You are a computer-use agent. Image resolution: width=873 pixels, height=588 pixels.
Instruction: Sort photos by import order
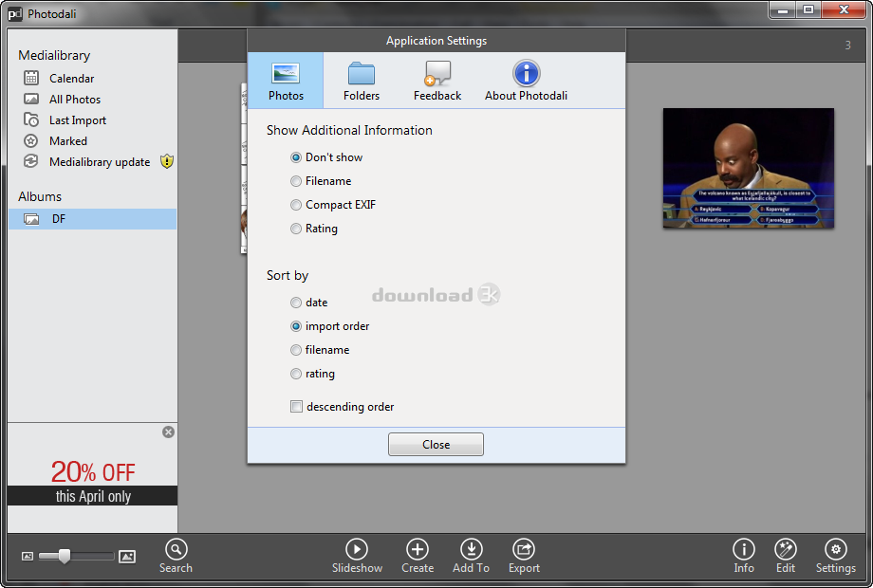coord(329,326)
